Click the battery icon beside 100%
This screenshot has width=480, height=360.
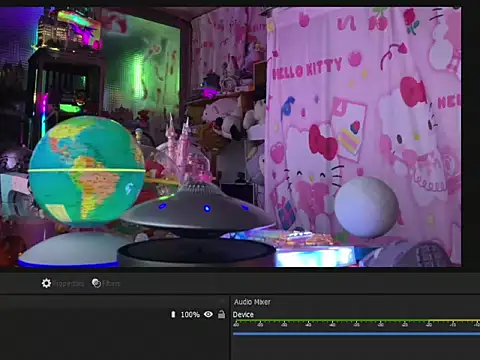pos(173,314)
